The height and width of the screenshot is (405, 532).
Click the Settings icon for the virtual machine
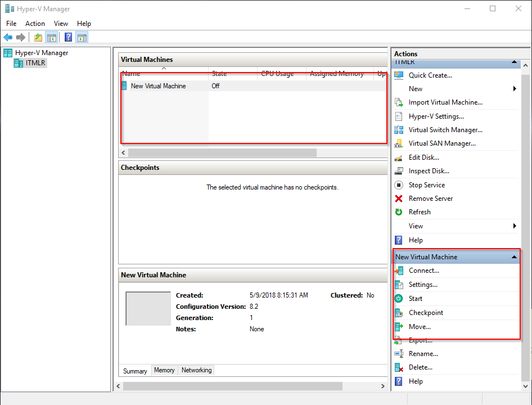click(399, 285)
